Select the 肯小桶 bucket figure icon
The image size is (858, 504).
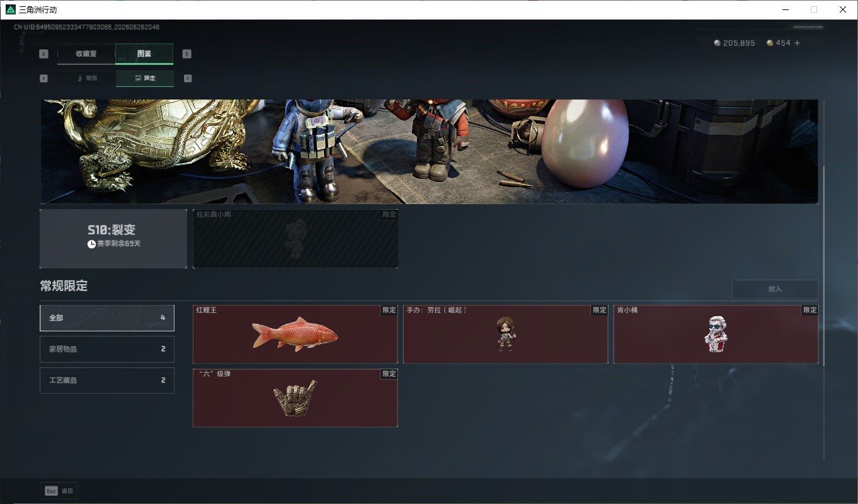click(x=716, y=335)
